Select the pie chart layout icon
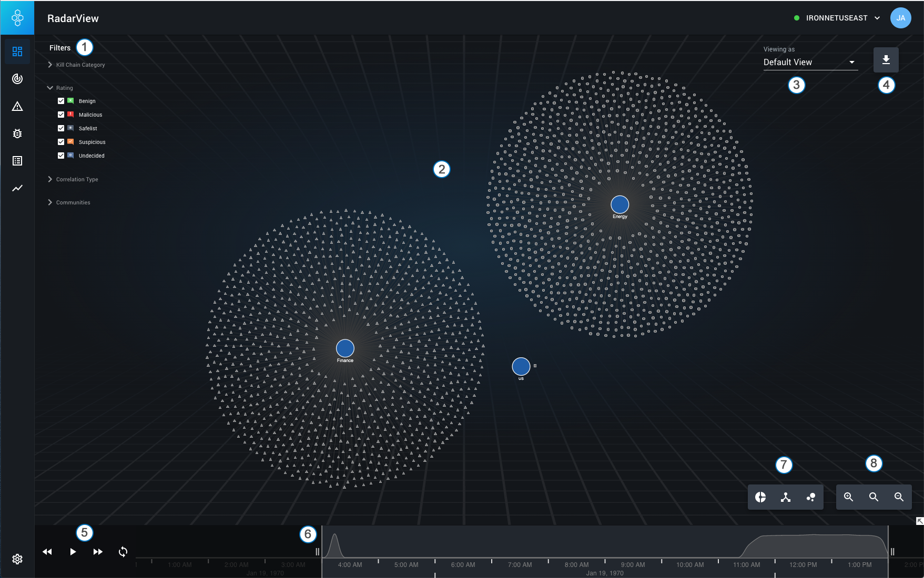924x578 pixels. [x=760, y=497]
